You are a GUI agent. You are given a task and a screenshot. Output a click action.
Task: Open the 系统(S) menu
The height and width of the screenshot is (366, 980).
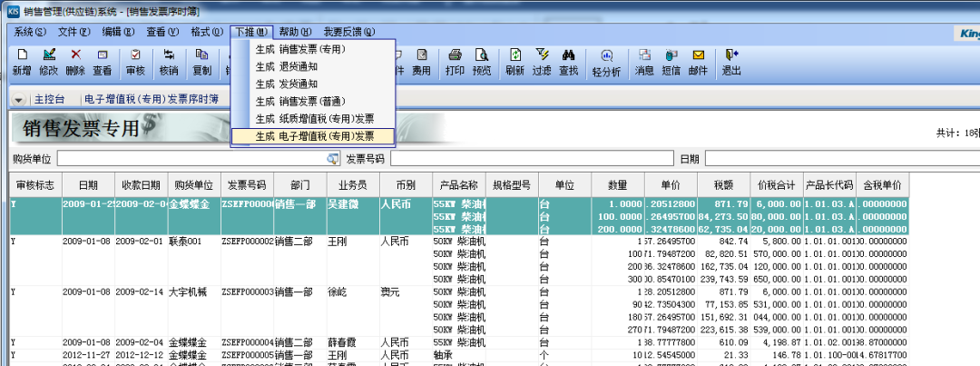30,32
